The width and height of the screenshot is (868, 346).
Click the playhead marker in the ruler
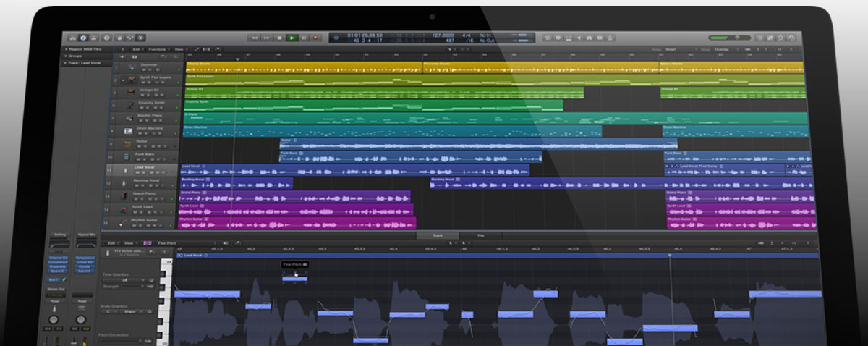pyautogui.click(x=237, y=59)
